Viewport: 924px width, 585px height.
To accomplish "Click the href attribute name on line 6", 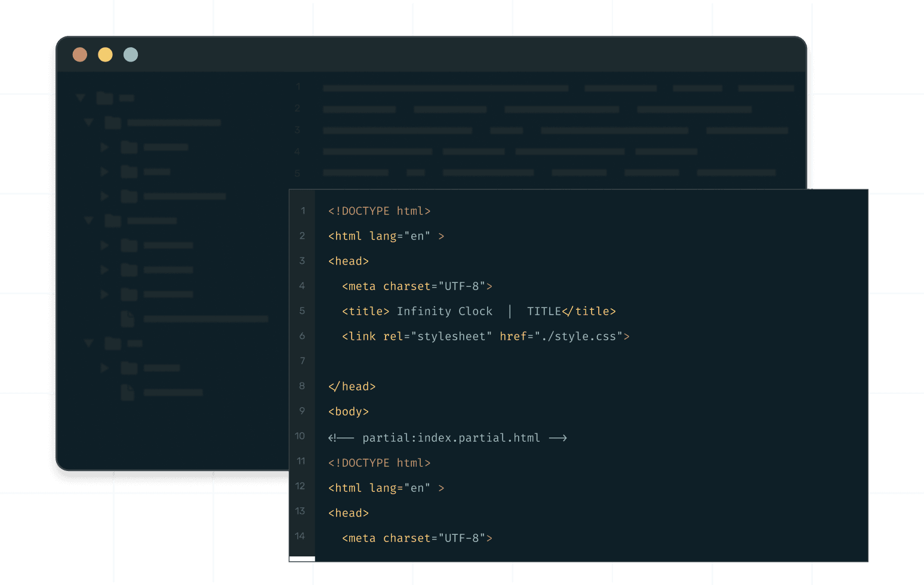I will pos(513,337).
